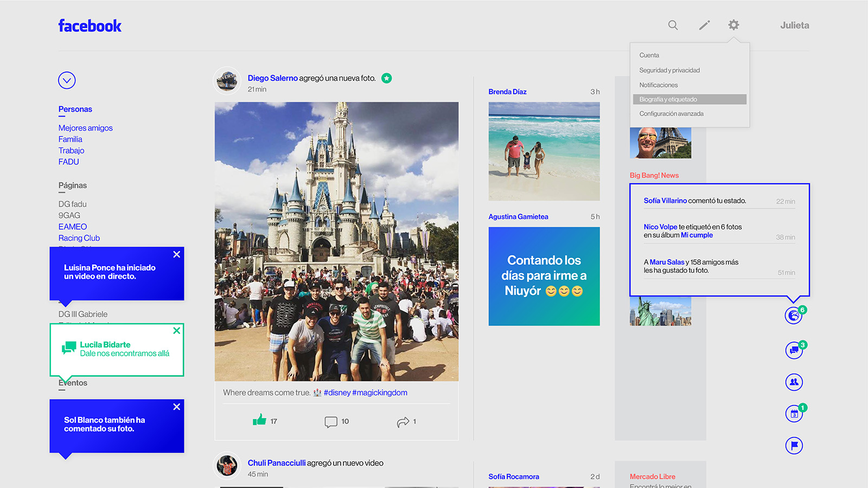The height and width of the screenshot is (488, 868).
Task: Choose Seguridad y privacidad from menu
Action: pyautogui.click(x=669, y=70)
